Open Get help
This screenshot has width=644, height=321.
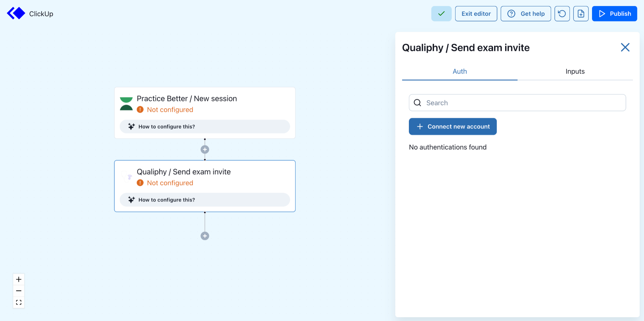pyautogui.click(x=526, y=14)
